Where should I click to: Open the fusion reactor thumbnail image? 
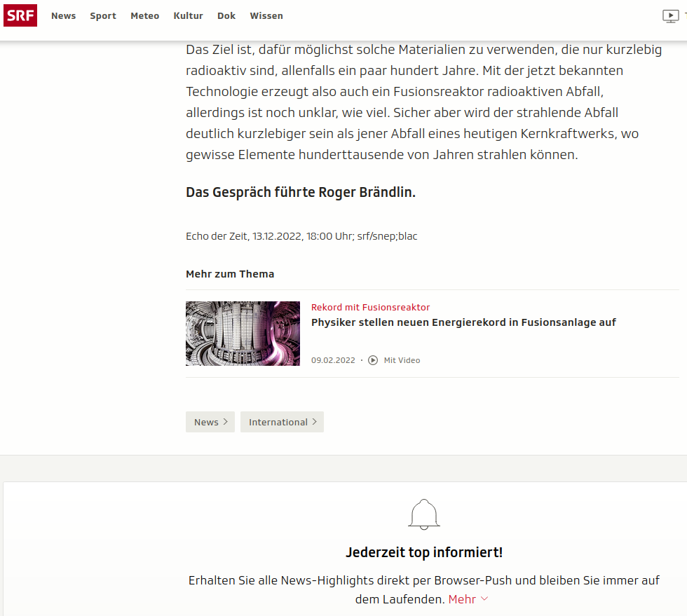pos(243,334)
